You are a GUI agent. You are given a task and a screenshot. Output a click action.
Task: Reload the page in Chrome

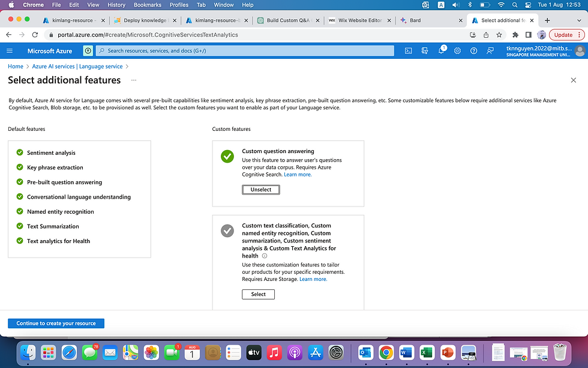coord(35,35)
